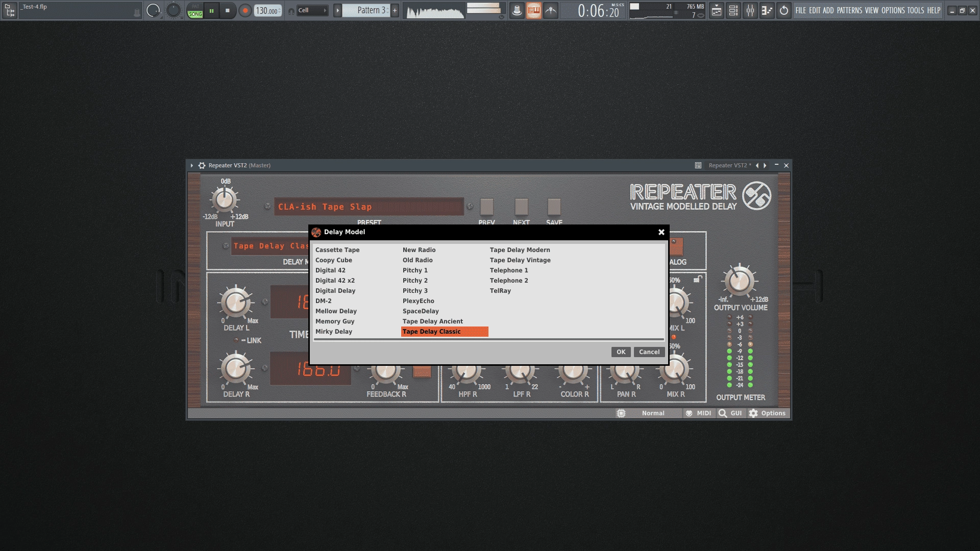Select Tape Delay Ancient model
Screen dimensions: 980x551
point(433,321)
